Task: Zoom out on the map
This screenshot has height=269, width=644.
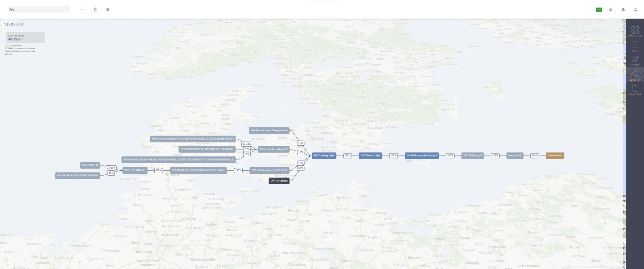Action: (x=5, y=29)
